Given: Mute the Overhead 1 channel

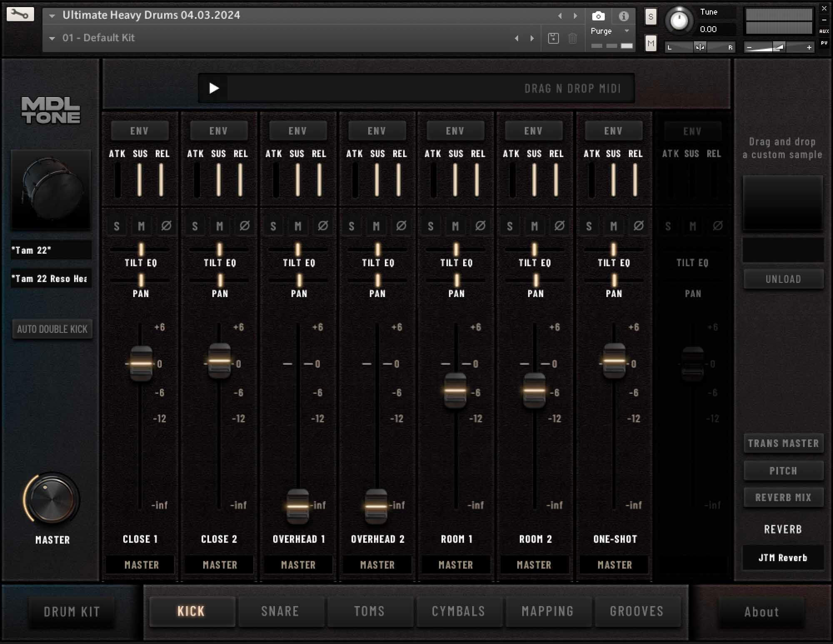Looking at the screenshot, I should coord(298,226).
